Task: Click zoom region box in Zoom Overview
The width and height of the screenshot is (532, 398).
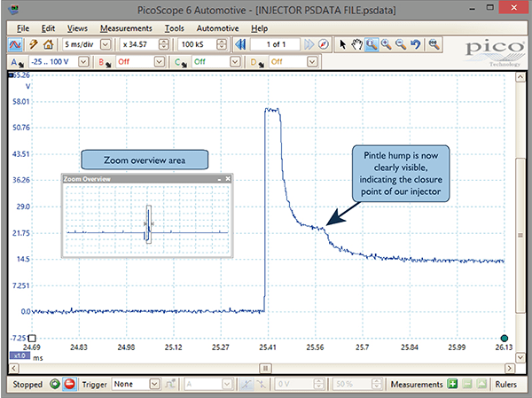Action: pos(149,224)
